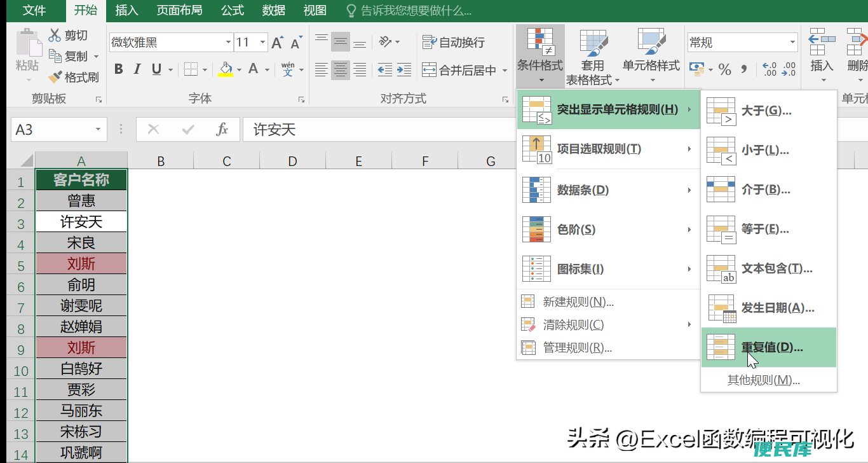868x463 pixels.
Task: Click the Decrease Font Size icon
Action: pos(295,43)
